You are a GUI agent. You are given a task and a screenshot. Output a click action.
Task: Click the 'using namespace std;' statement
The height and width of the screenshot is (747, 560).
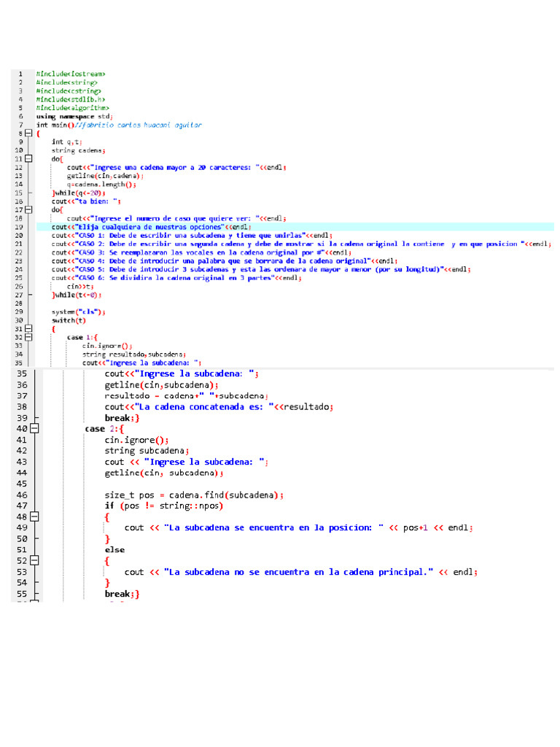tap(74, 117)
